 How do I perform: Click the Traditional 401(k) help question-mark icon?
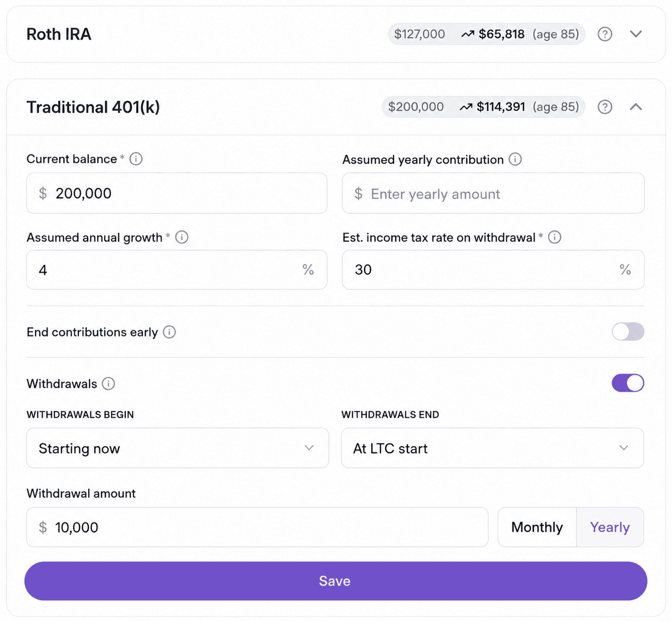pos(604,107)
